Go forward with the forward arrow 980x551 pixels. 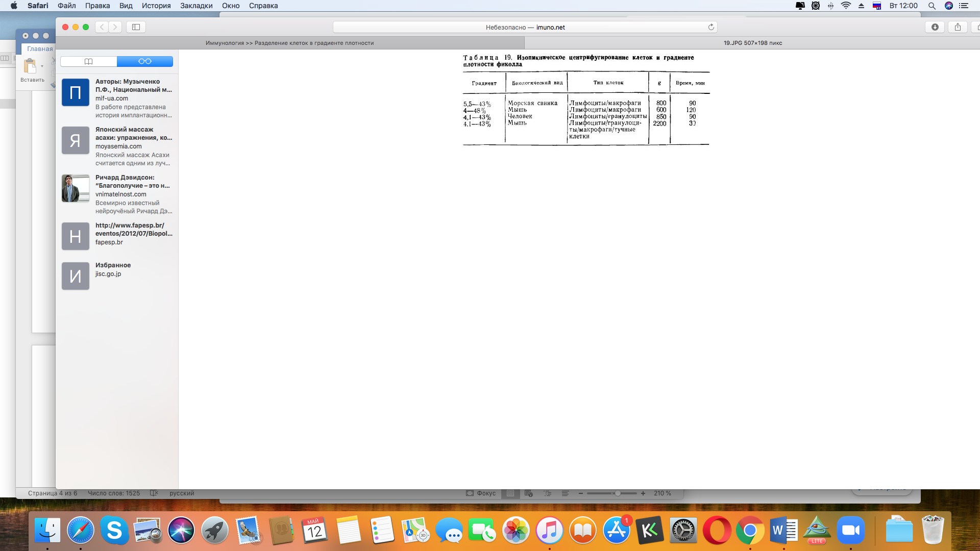115,27
